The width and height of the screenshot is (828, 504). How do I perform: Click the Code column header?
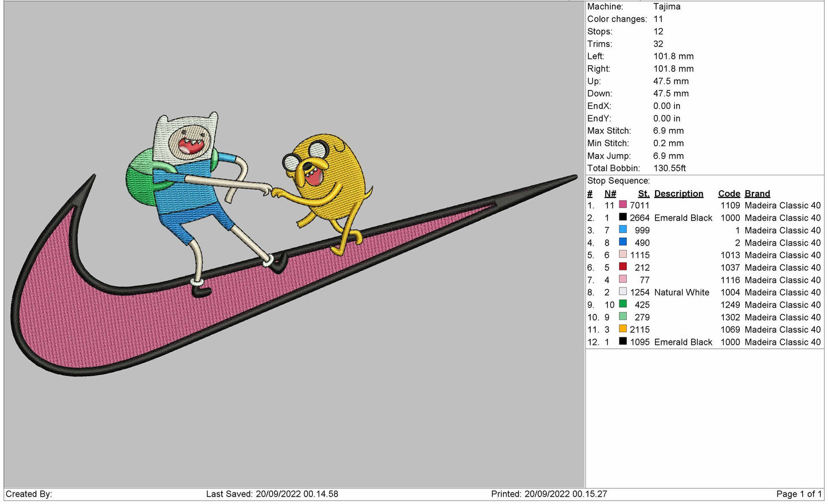pos(729,194)
